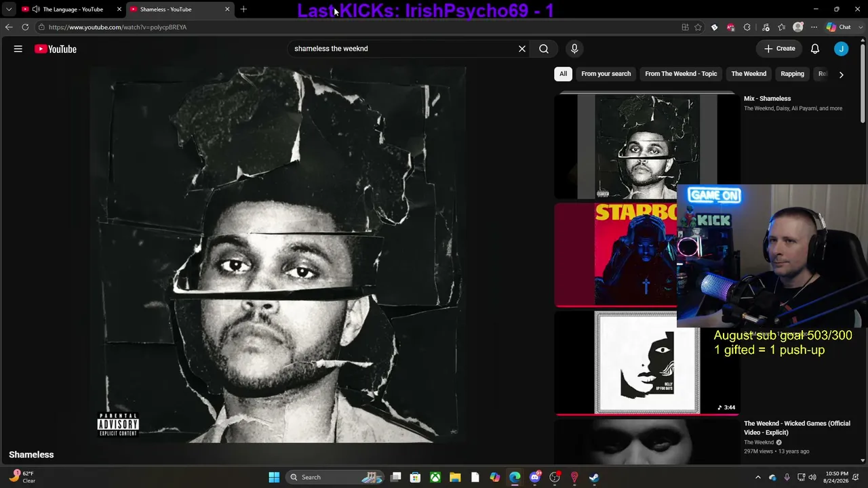Run search with the magnifier button
Viewport: 868px width, 488px height.
[544, 49]
